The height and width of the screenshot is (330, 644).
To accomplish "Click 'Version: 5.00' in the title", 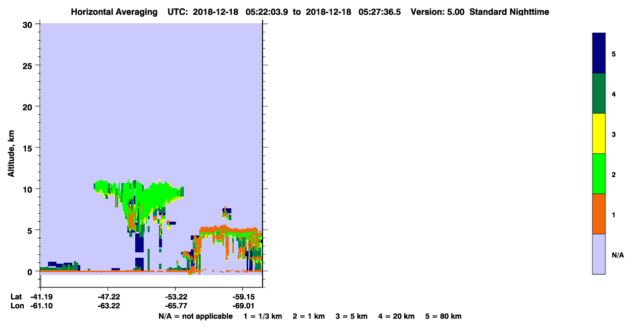I will point(437,12).
